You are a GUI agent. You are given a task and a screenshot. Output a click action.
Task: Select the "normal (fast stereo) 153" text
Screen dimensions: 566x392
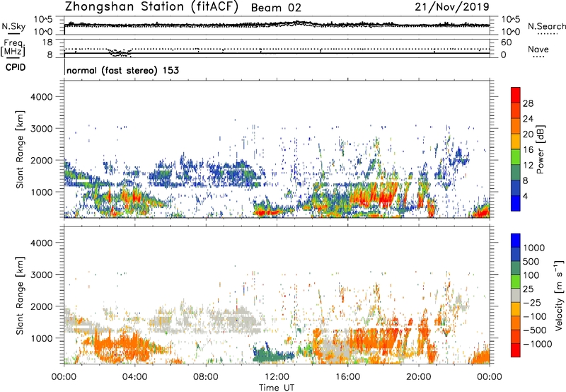(122, 70)
